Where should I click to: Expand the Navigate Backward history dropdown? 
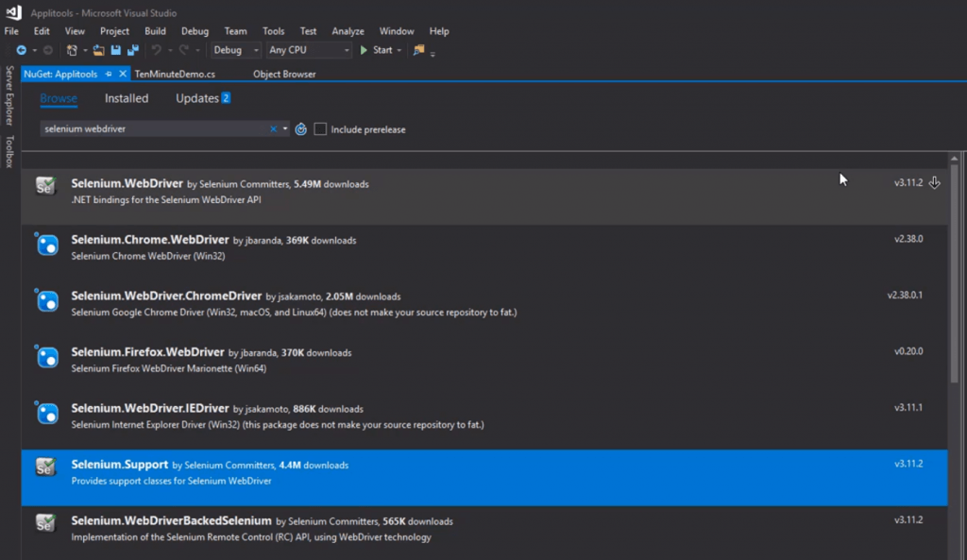[x=35, y=51]
